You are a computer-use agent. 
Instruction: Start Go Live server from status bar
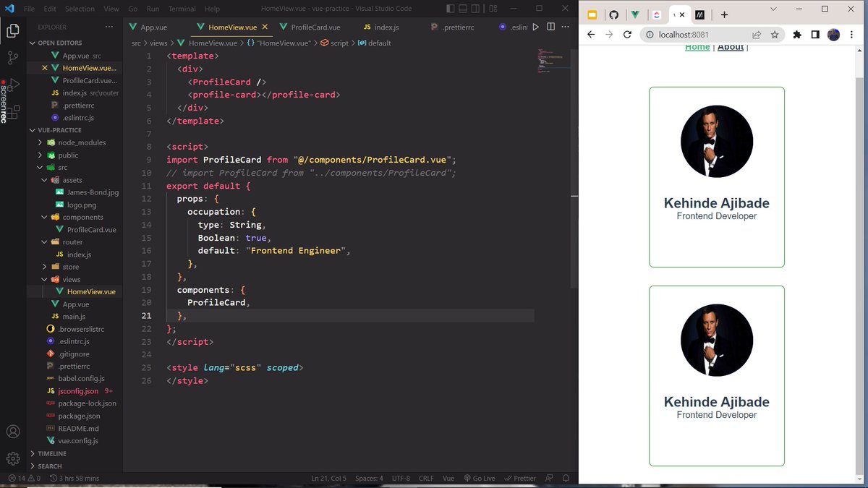(x=479, y=479)
